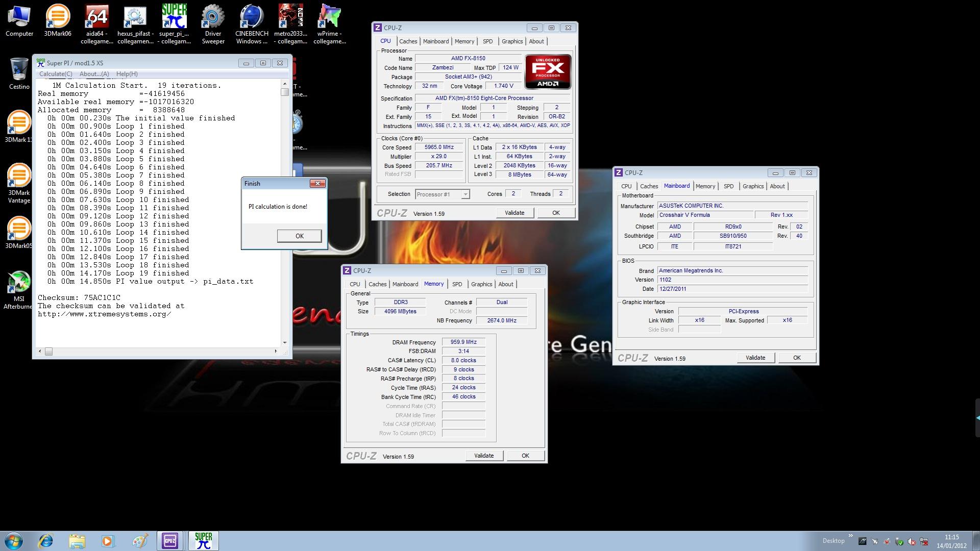The width and height of the screenshot is (980, 551).
Task: Open aida64 desktop shortcut
Action: coord(96,25)
